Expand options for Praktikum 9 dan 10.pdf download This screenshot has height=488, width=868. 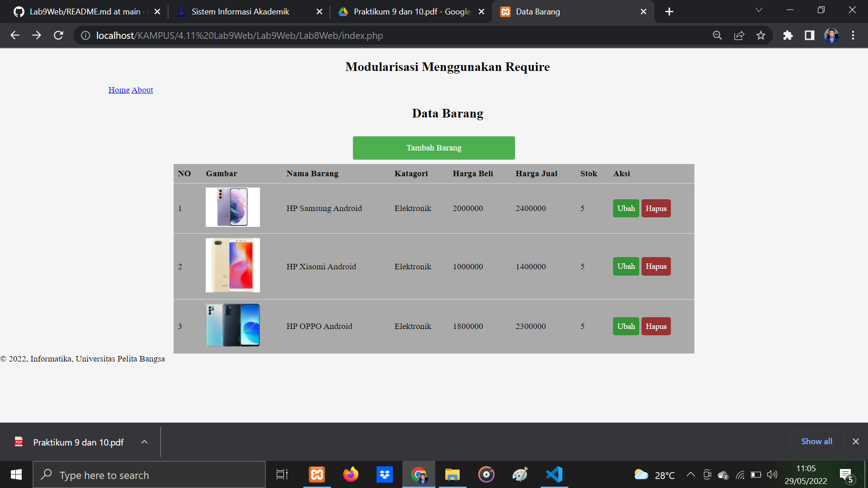click(x=144, y=442)
